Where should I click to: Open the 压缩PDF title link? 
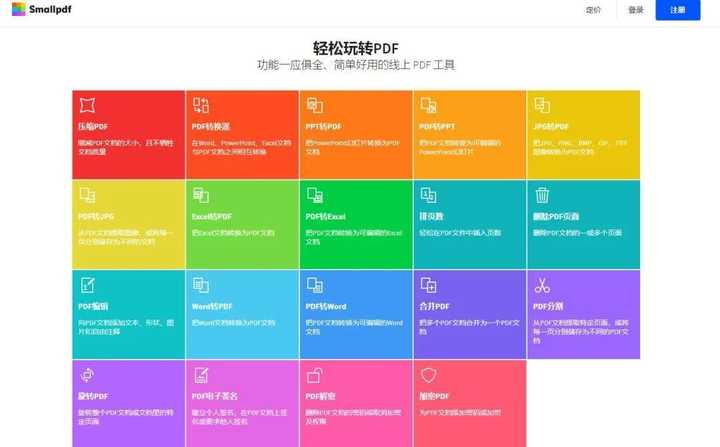pyautogui.click(x=93, y=126)
